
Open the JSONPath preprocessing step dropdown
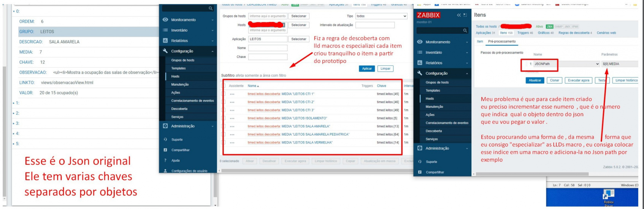pos(566,64)
